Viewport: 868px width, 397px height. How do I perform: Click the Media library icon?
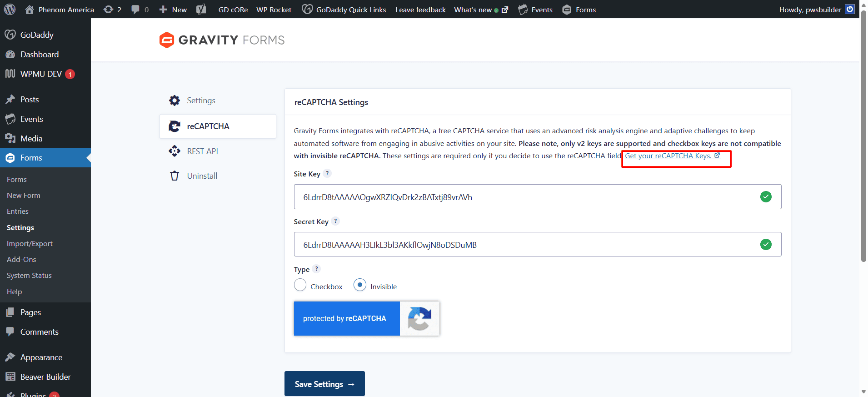[x=10, y=138]
